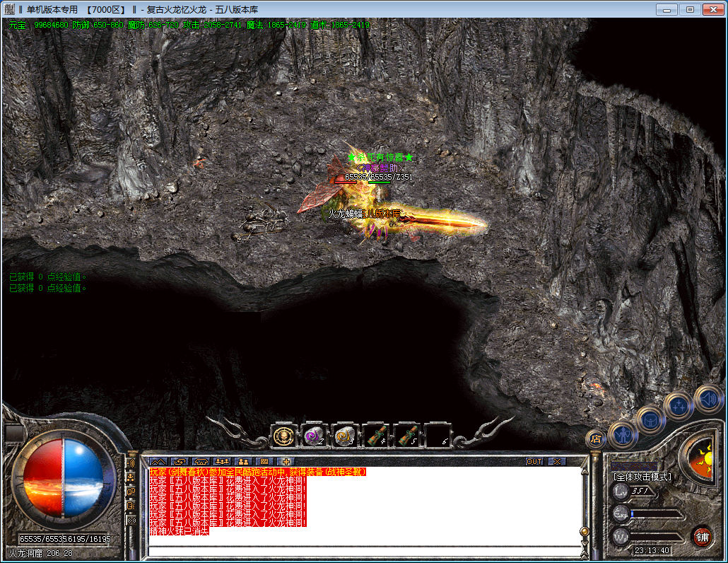This screenshot has width=728, height=563.
Task: Toggle the top chat channel icon left of chat
Action: tap(131, 463)
